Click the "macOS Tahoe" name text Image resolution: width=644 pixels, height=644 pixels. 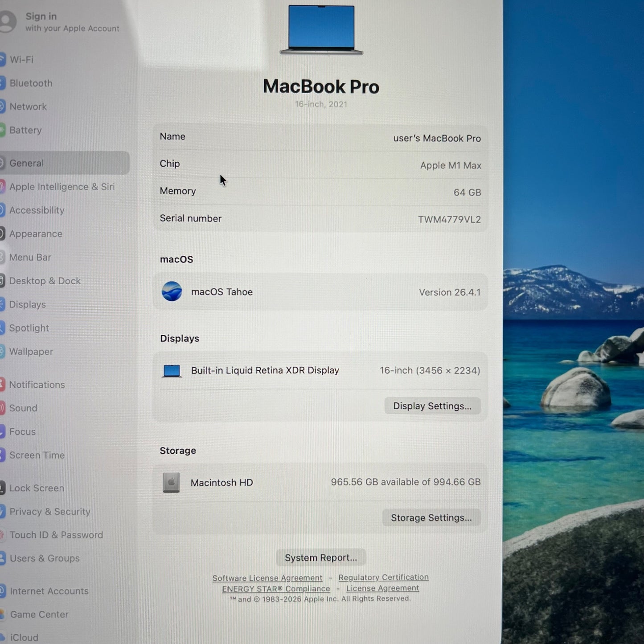222,292
